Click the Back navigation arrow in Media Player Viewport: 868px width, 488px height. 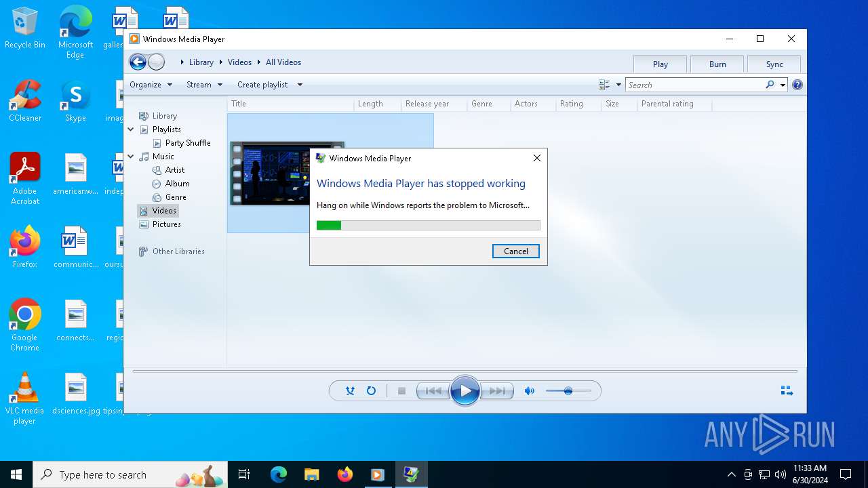point(138,62)
